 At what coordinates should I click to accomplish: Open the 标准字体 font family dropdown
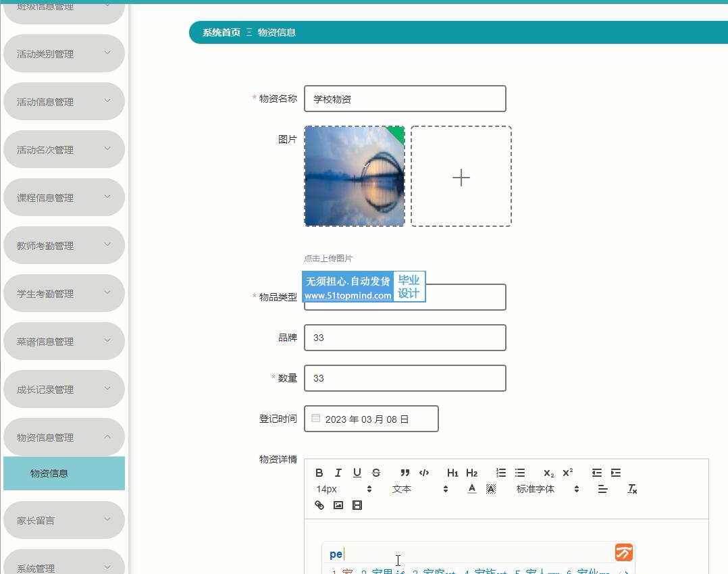pyautogui.click(x=548, y=489)
